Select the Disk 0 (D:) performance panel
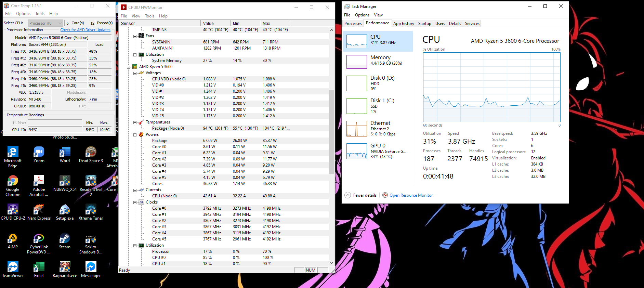 pos(378,83)
